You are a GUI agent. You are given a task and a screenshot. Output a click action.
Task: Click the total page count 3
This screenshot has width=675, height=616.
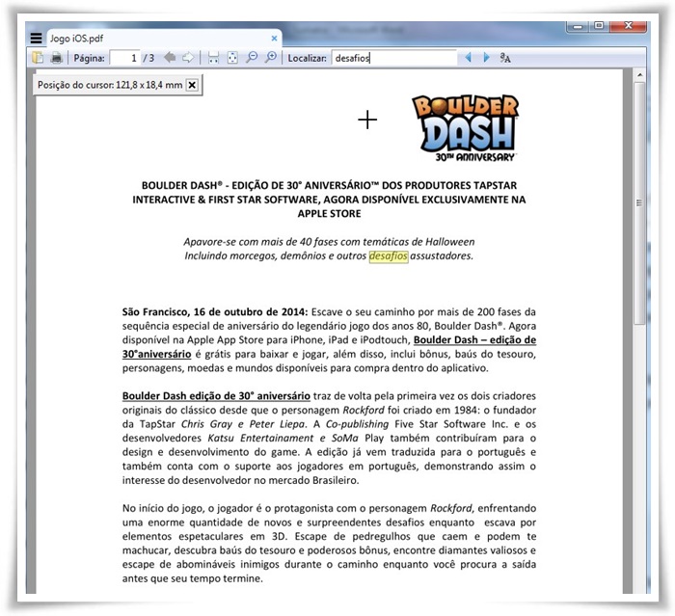(x=151, y=58)
